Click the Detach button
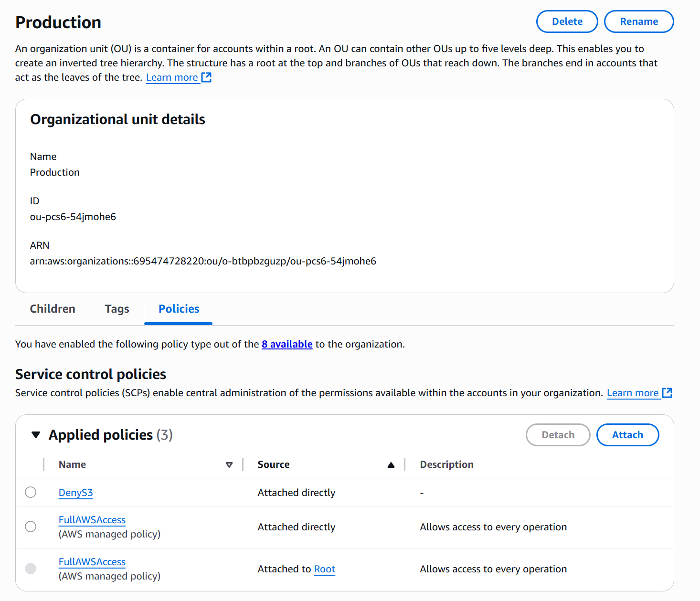Screen dimensions: 700x601 (558, 435)
